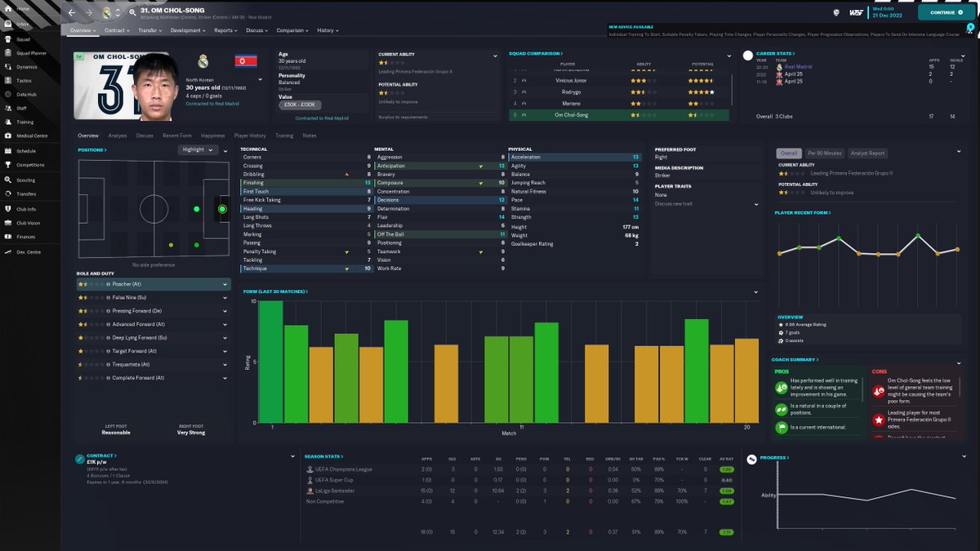Screen dimensions: 980x551
Task: Open Squad Comparison heading link
Action: click(x=534, y=54)
